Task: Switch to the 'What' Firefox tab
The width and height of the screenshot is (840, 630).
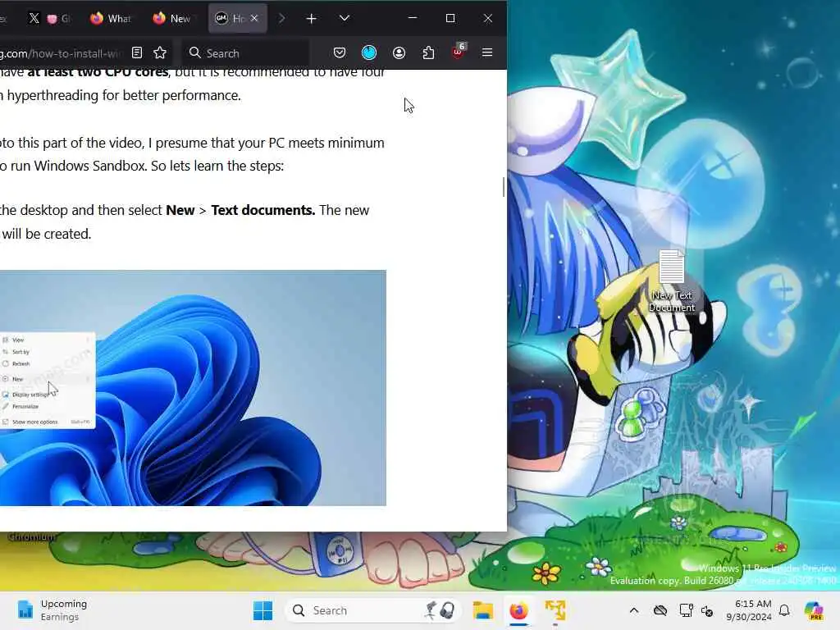Action: pyautogui.click(x=111, y=18)
